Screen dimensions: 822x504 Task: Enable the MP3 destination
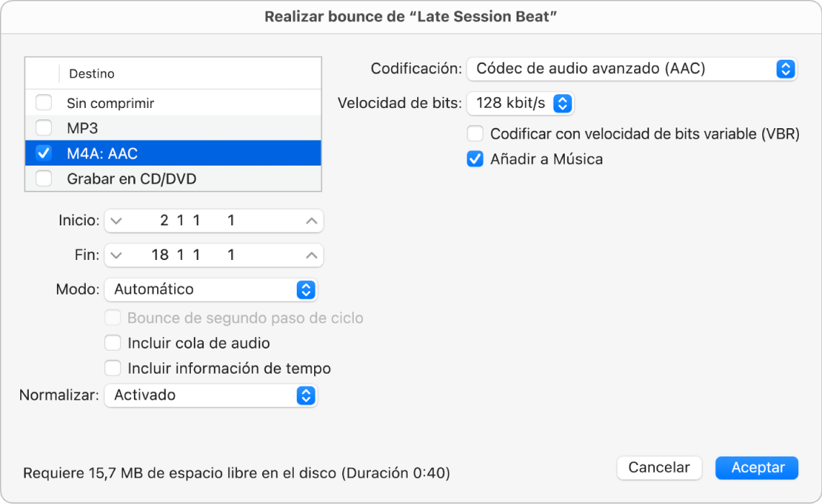[x=43, y=127]
